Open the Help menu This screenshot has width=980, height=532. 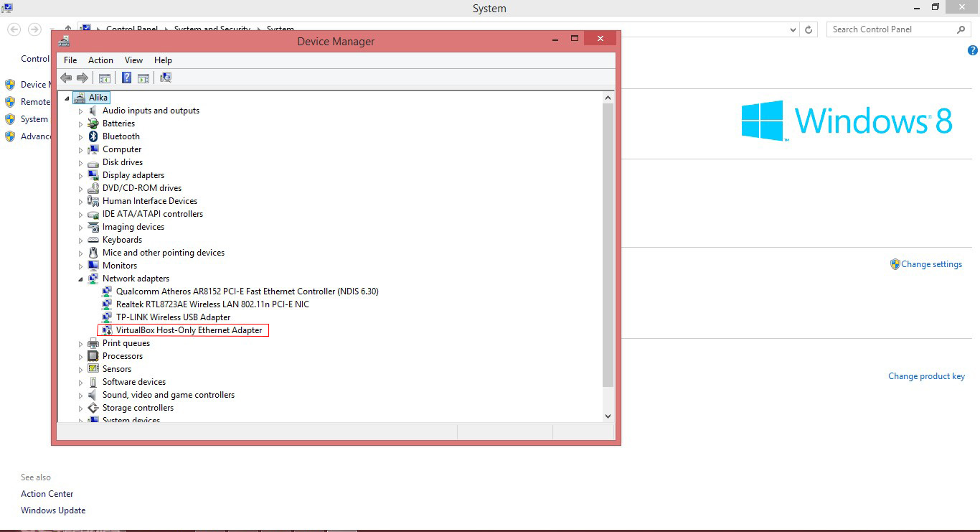[x=163, y=60]
